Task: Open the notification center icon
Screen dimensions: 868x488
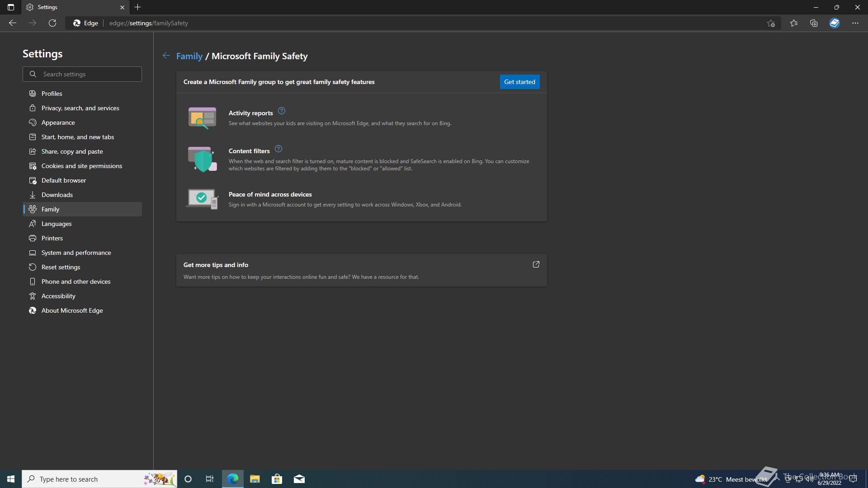Action: tap(853, 479)
